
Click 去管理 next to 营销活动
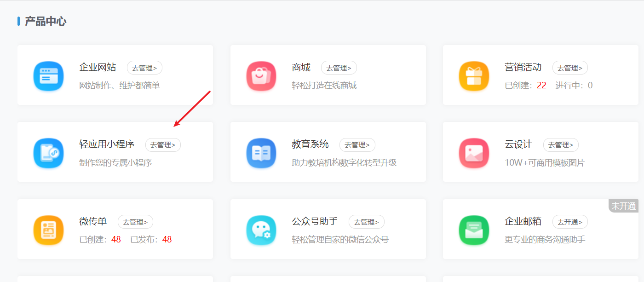point(570,68)
